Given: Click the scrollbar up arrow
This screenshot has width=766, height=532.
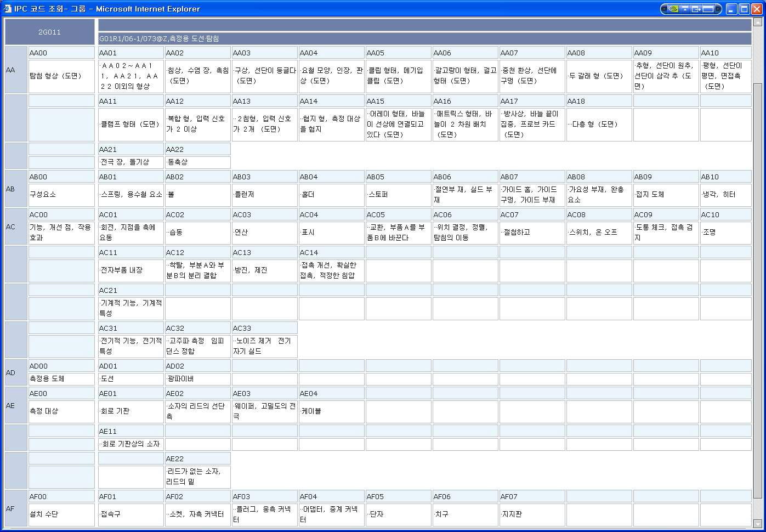Looking at the screenshot, I should [x=758, y=22].
